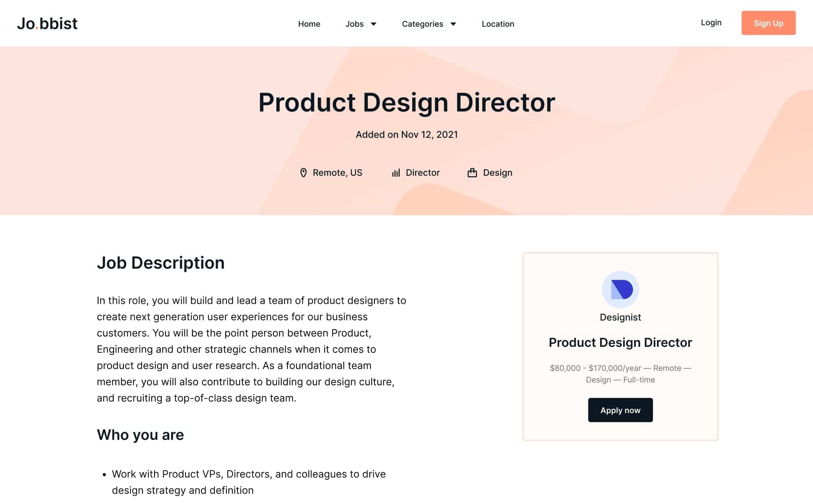Click the Jobbist home logo icon
This screenshot has width=813, height=504.
[x=48, y=23]
